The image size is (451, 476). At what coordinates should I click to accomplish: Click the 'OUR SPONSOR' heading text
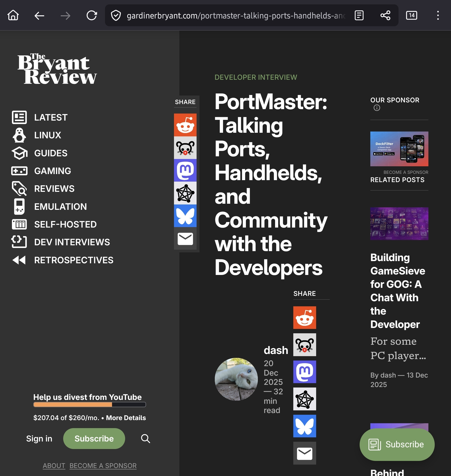395,100
